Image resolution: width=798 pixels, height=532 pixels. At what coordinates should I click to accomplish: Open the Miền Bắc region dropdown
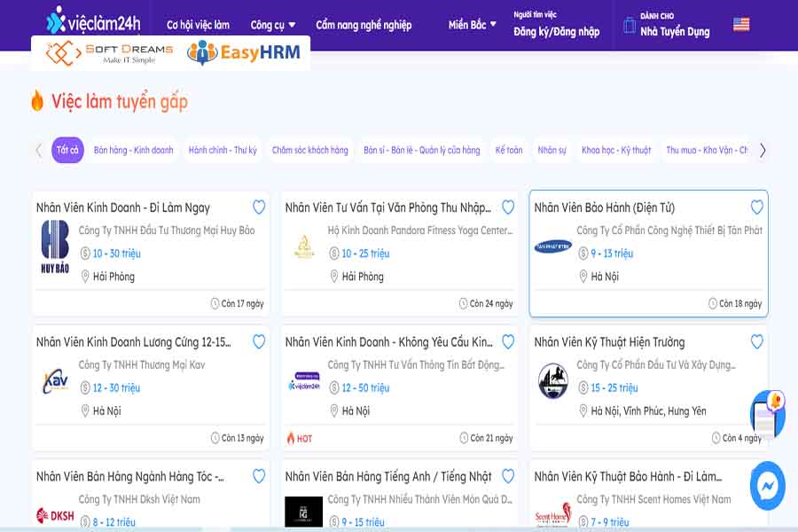click(473, 25)
